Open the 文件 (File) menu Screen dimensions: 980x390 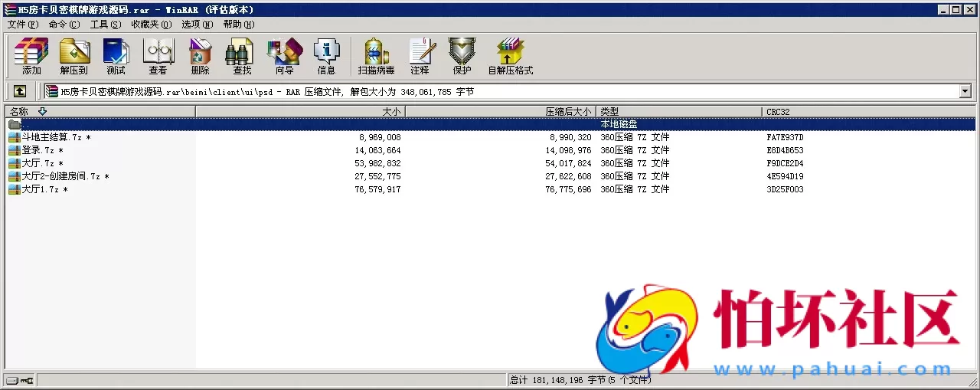(22, 25)
